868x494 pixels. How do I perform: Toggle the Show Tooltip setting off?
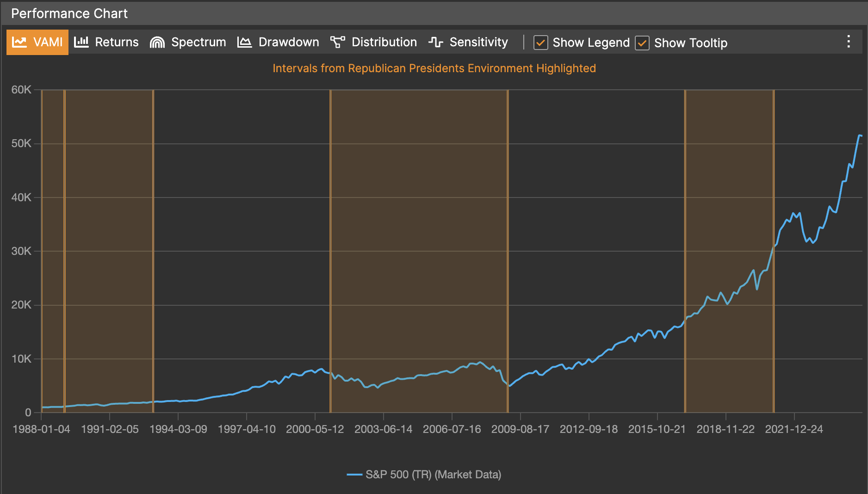pos(642,43)
